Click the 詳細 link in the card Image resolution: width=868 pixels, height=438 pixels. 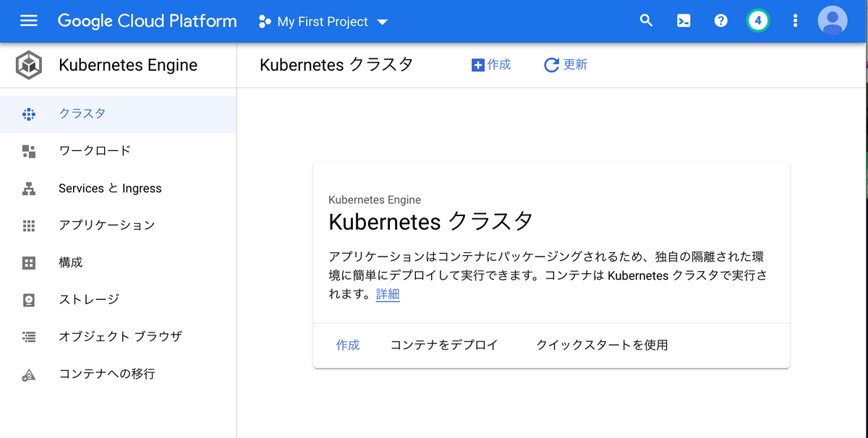388,295
